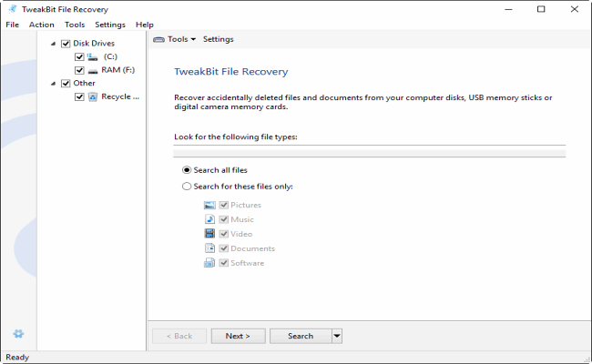Open the Settings menu in menu bar

[110, 25]
